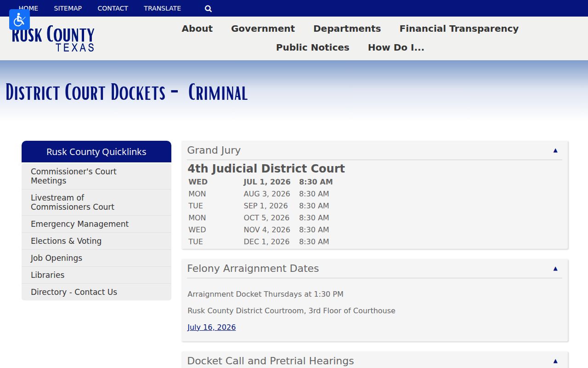Click Rusk County District Courtroom location text
588x368 pixels.
coord(291,310)
